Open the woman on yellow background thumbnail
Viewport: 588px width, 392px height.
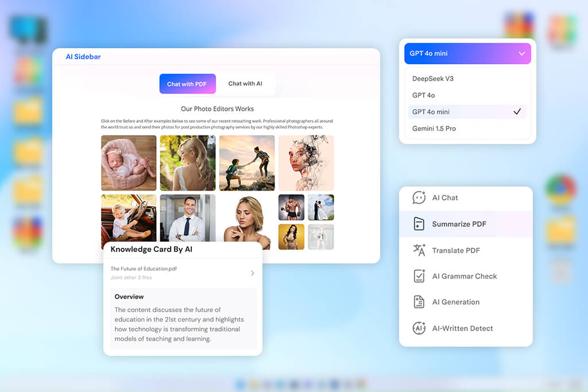(x=291, y=237)
